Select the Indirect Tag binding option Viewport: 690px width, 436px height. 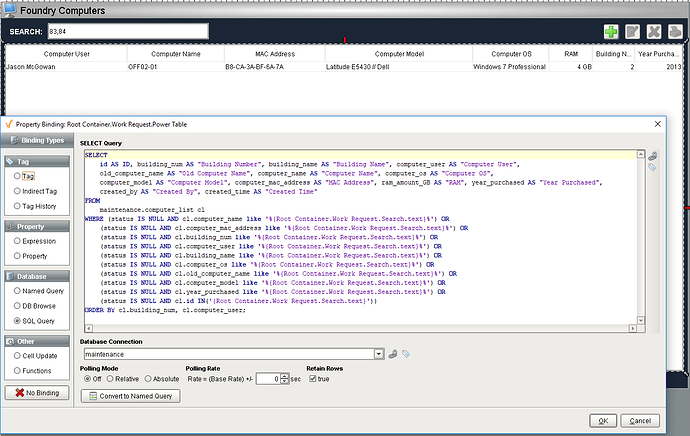17,191
